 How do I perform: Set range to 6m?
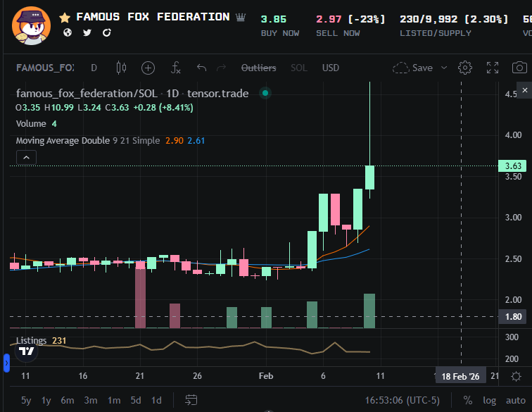point(67,401)
